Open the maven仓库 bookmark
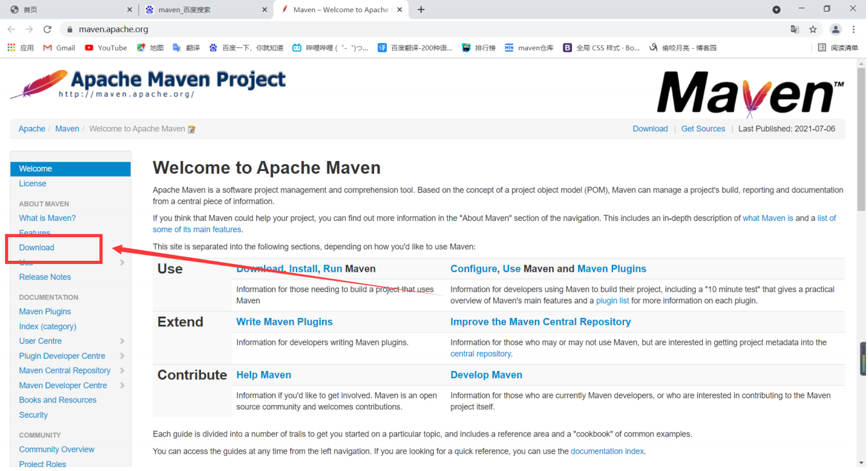868x471 pixels. [x=529, y=47]
